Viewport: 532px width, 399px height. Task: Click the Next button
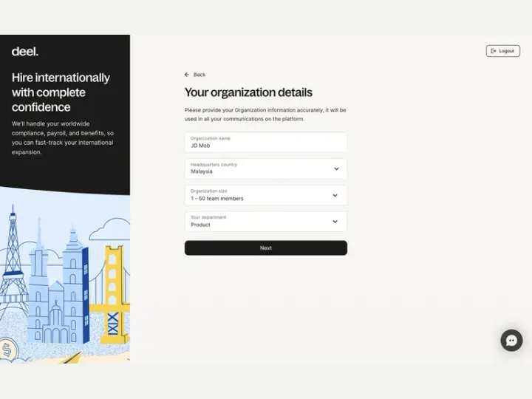coord(266,248)
